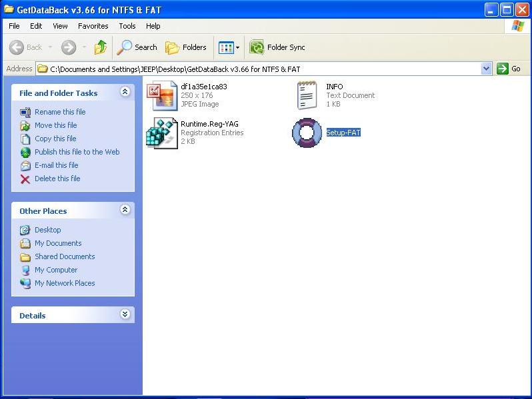Open the Forward history dropdown arrow
Viewport: 532px width, 399px height.
click(x=84, y=47)
